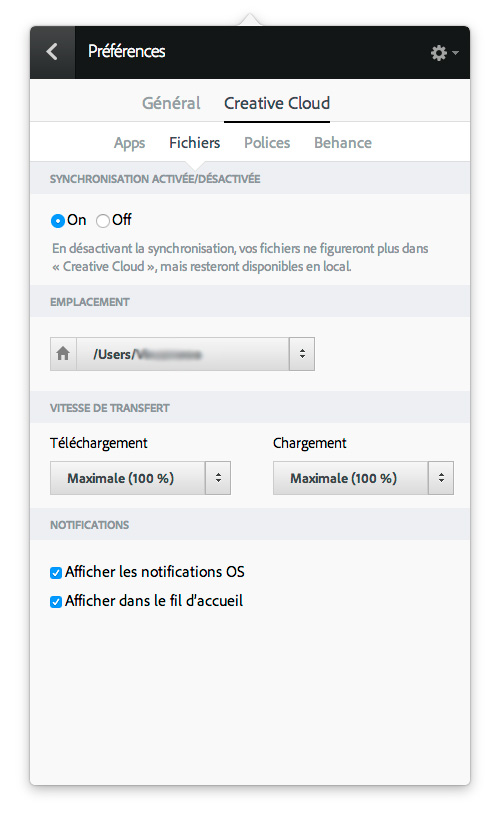Open the Apps sub-tab

[130, 143]
